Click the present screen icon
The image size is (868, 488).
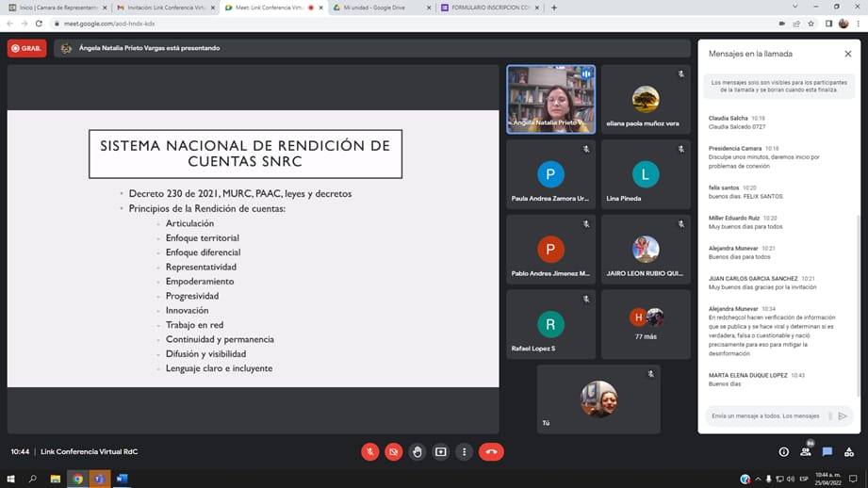(x=440, y=452)
